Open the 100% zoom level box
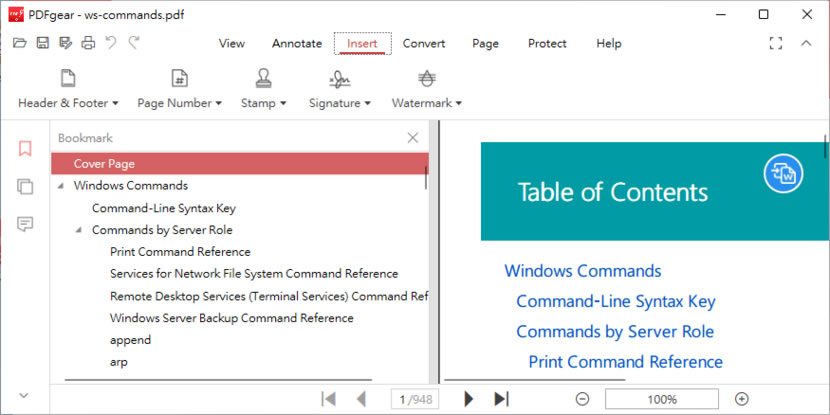Image resolution: width=830 pixels, height=415 pixels. [x=662, y=399]
